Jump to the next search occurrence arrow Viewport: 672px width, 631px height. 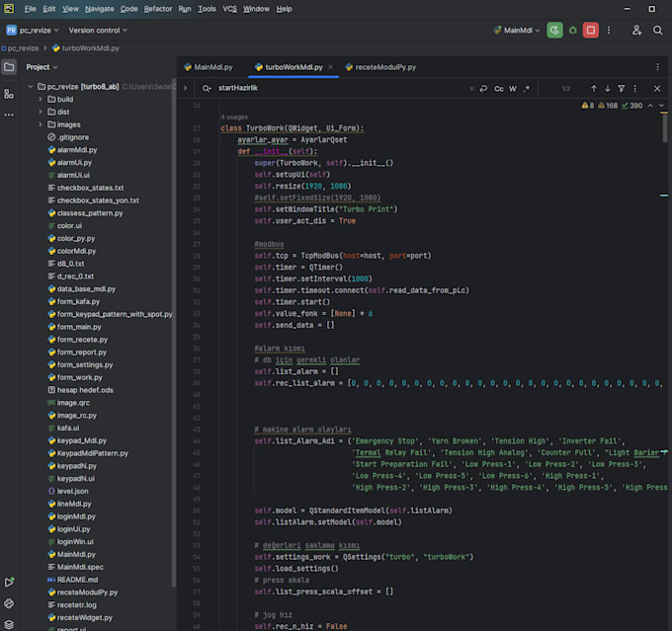pyautogui.click(x=608, y=88)
